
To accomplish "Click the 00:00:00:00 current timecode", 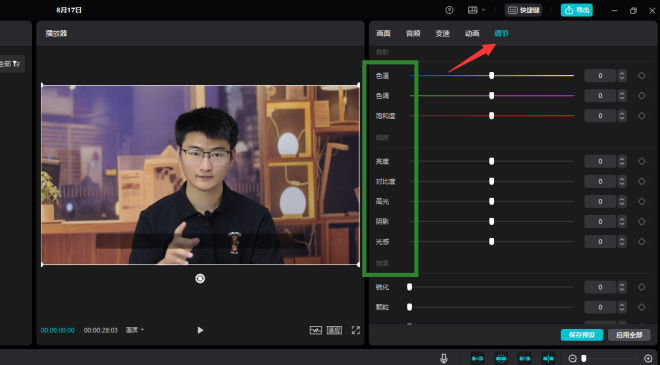I will pos(58,330).
